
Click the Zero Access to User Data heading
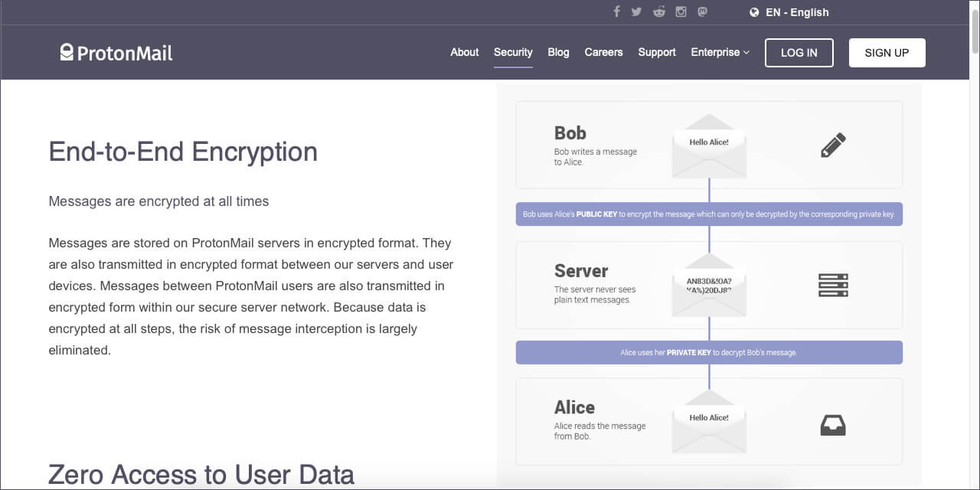201,475
